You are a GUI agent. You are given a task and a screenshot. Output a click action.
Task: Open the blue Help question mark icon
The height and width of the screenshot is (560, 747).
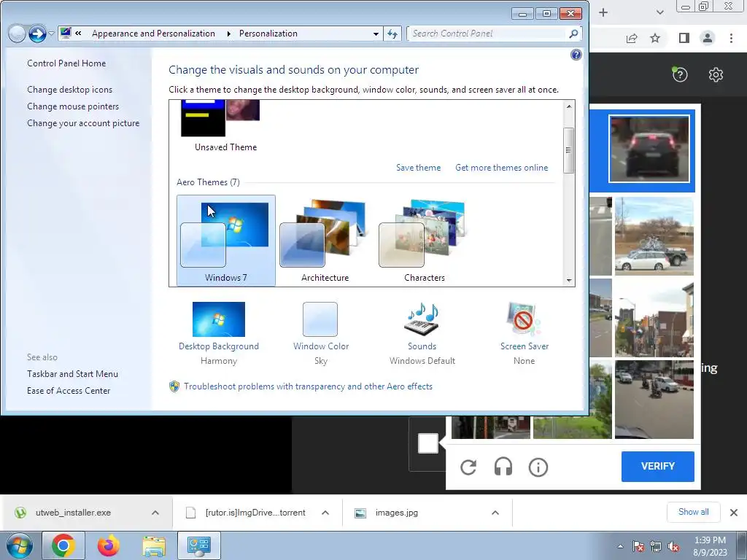coord(576,55)
